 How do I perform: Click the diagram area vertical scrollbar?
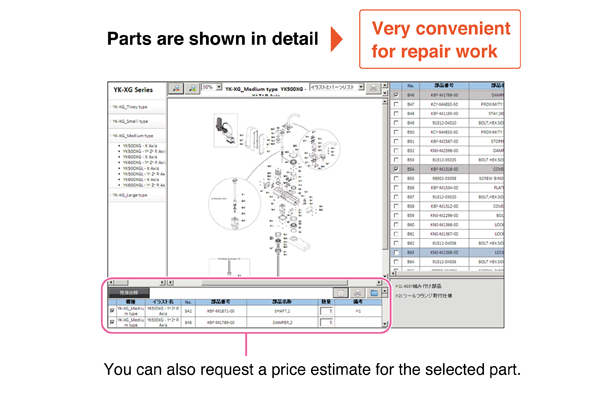(385, 187)
